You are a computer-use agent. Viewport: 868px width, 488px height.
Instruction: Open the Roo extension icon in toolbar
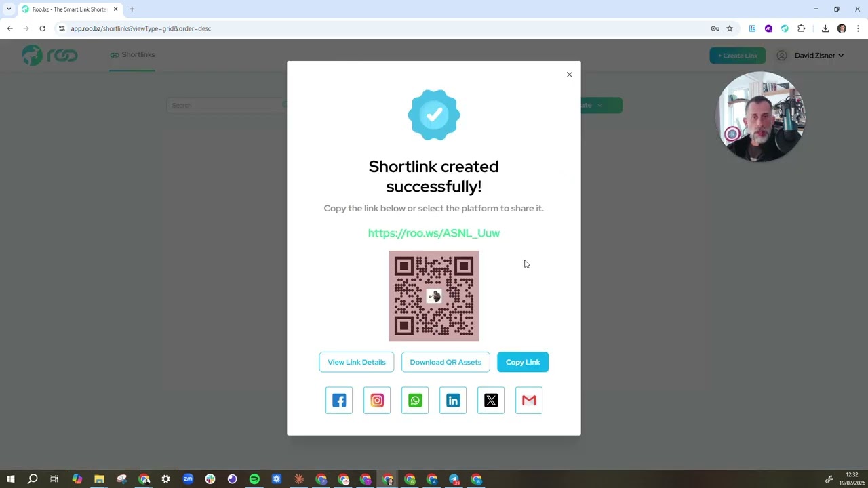point(785,28)
